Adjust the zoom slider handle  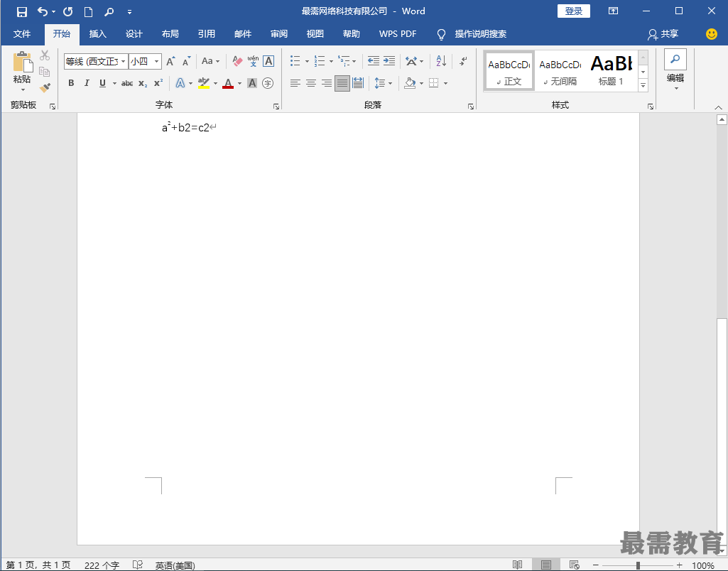[639, 565]
